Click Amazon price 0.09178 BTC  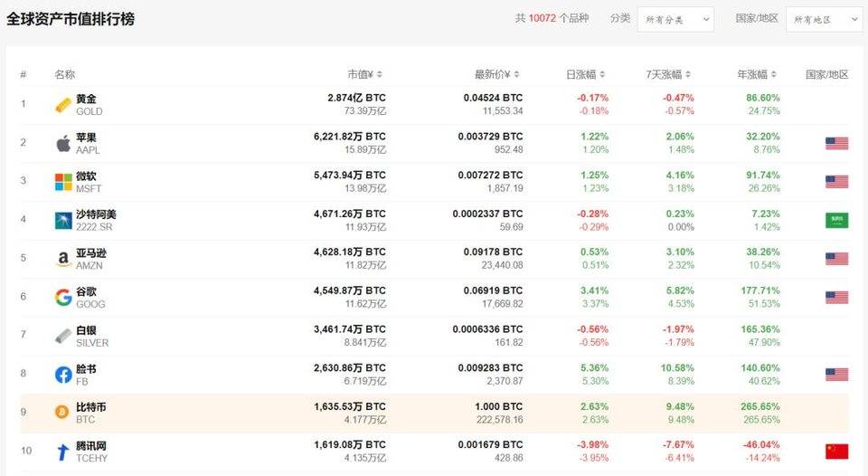(x=493, y=252)
